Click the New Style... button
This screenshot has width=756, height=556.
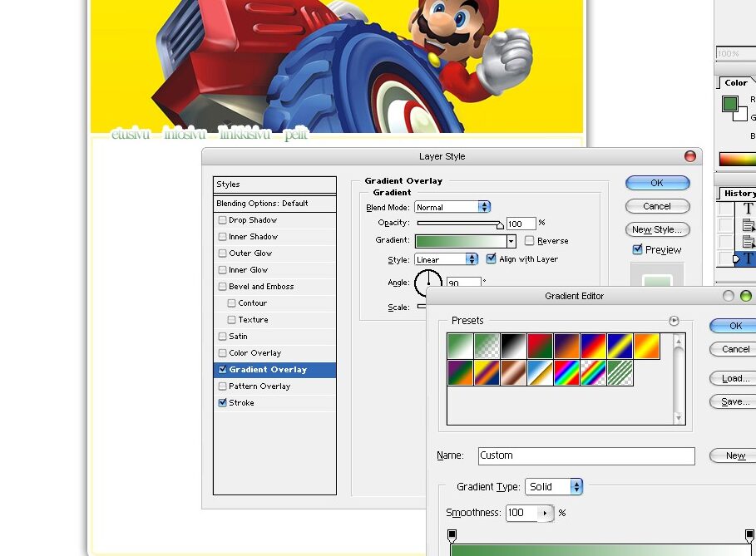click(658, 230)
